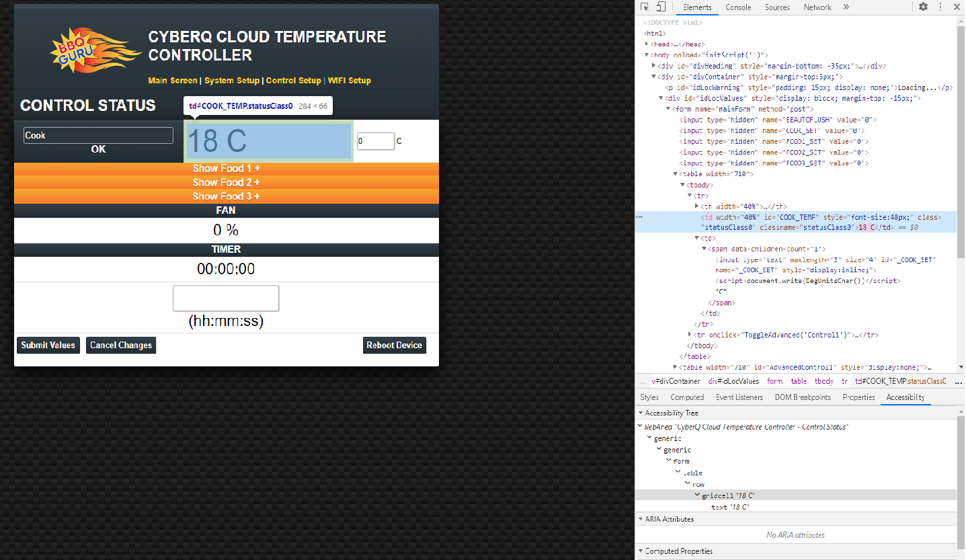Screen dimensions: 966x560
Task: Open DevTools settings gear
Action: (923, 7)
